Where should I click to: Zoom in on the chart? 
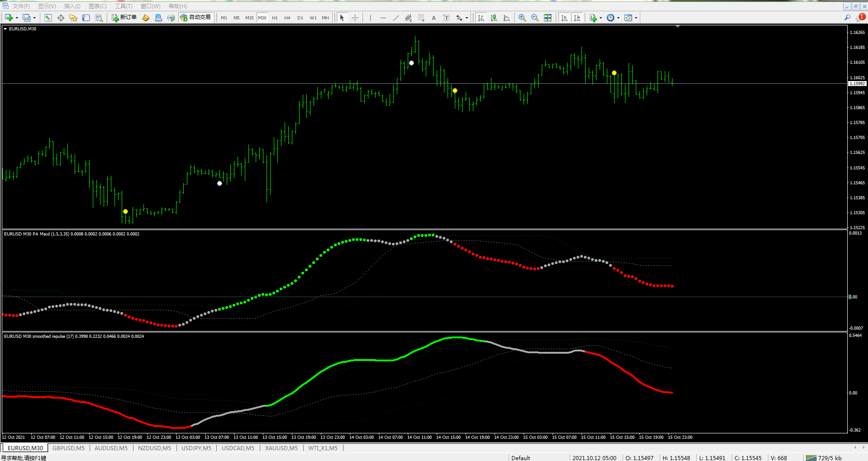pos(522,18)
